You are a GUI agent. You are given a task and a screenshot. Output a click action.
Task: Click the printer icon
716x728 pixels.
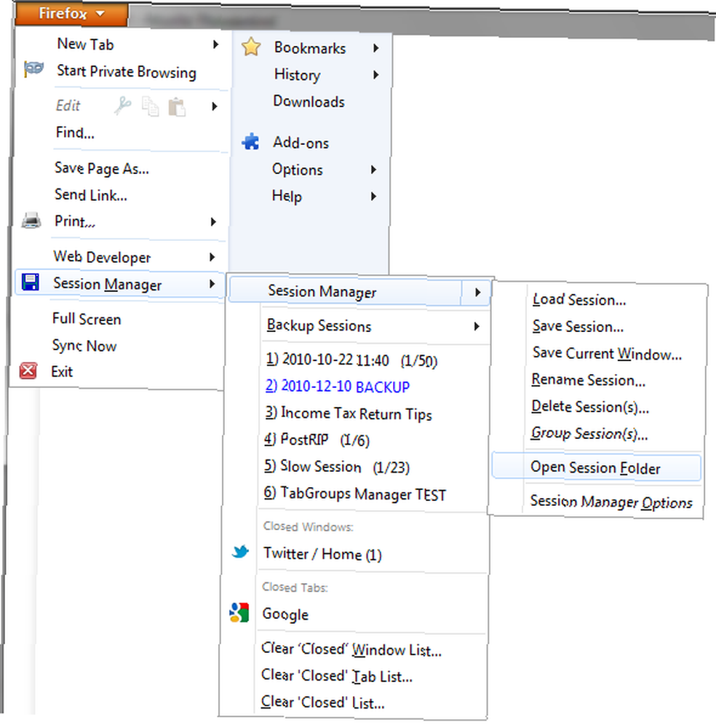[31, 221]
